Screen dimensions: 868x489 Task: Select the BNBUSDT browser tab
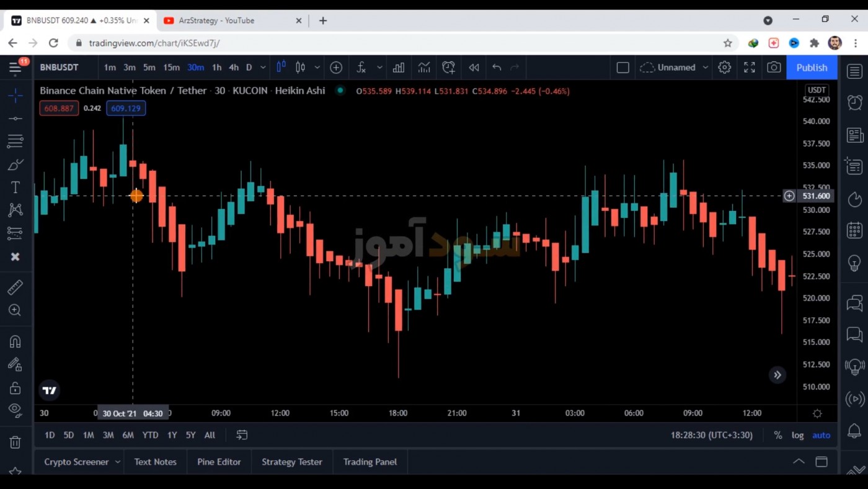point(81,20)
